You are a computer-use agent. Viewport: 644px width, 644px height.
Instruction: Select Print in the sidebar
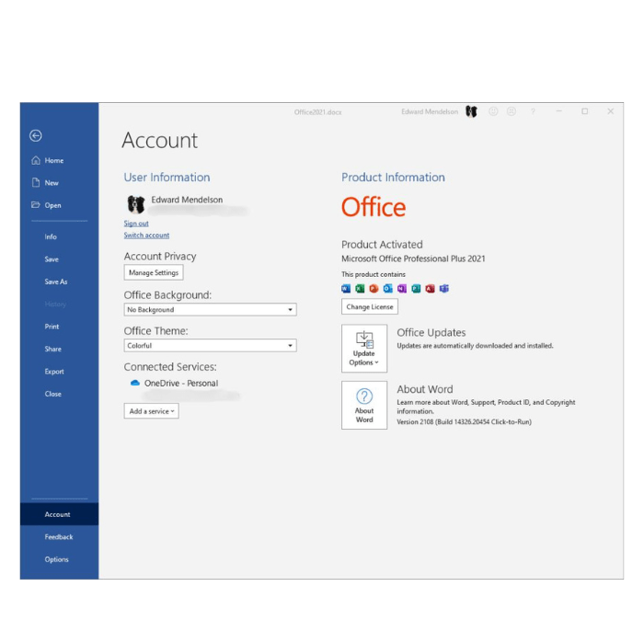pyautogui.click(x=52, y=327)
